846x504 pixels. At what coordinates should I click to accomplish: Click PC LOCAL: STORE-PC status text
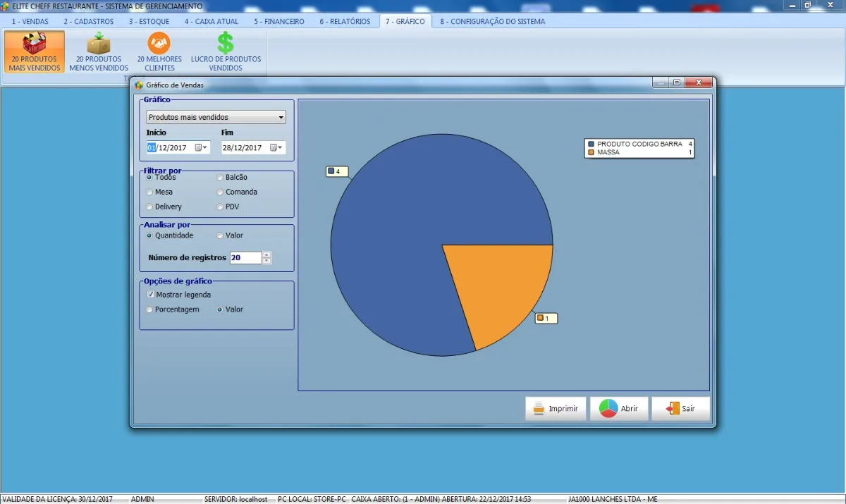coord(312,499)
